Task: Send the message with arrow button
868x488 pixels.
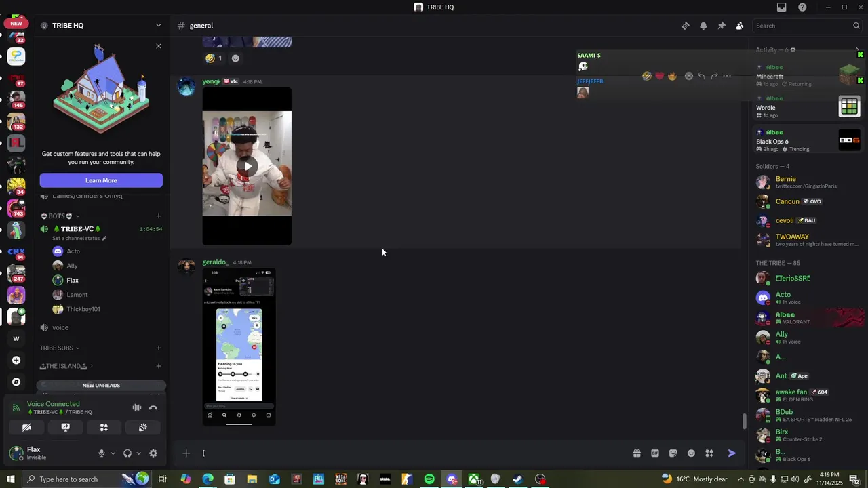Action: coord(732,453)
